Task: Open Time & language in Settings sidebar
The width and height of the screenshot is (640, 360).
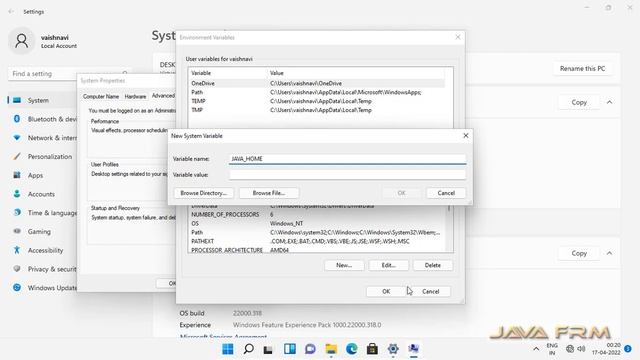Action: [42, 213]
